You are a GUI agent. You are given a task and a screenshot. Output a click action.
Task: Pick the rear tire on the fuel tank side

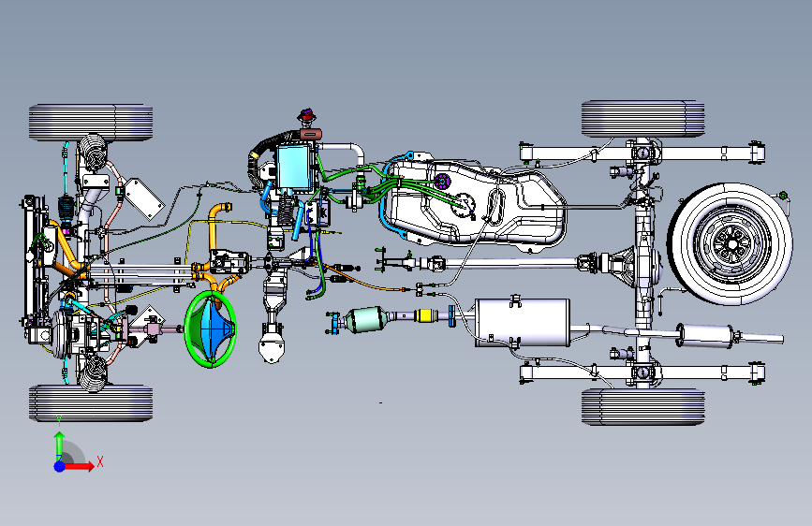[x=642, y=119]
